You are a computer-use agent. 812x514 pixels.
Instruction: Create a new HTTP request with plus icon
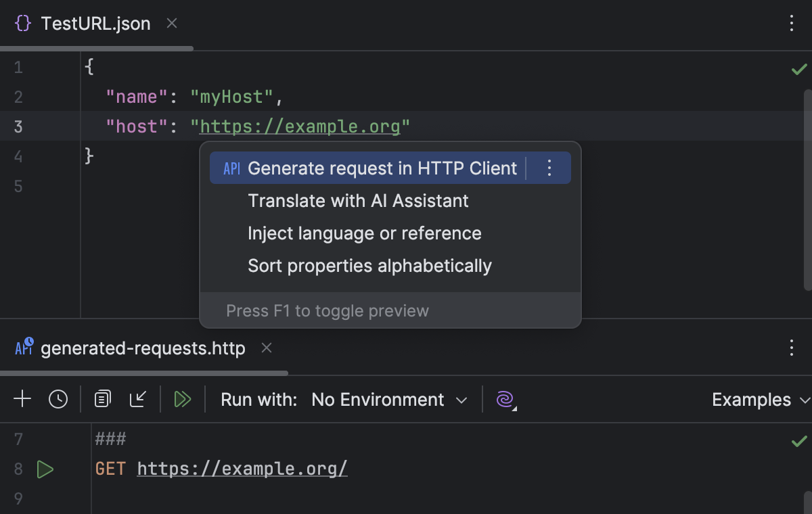22,399
